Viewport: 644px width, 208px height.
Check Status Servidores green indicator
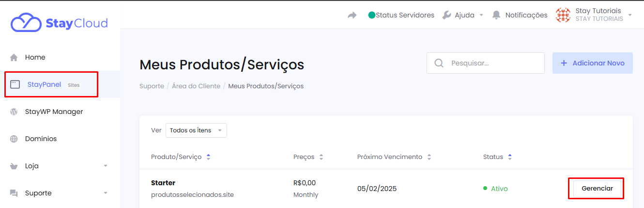click(371, 15)
